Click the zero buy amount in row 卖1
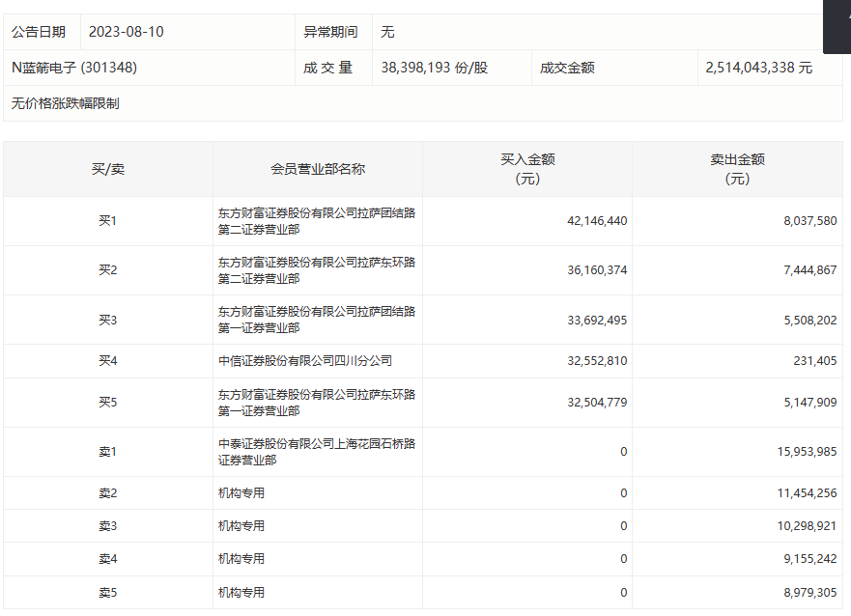The image size is (851, 616). click(x=624, y=452)
